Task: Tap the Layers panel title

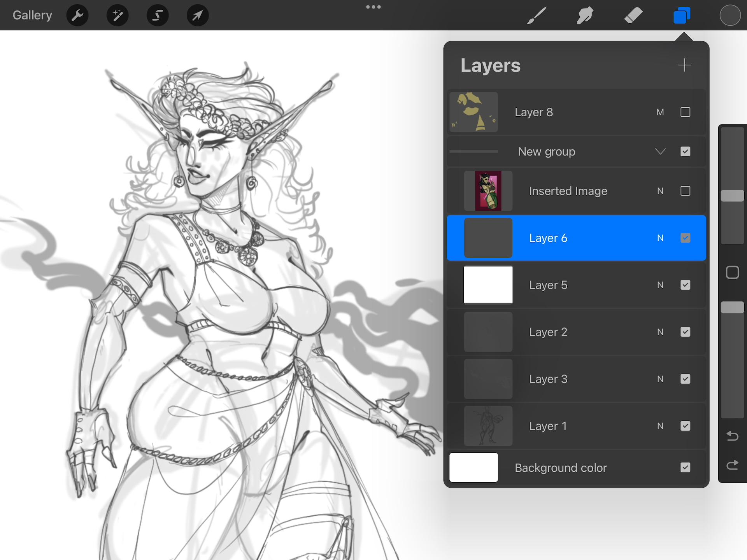Action: (x=490, y=65)
